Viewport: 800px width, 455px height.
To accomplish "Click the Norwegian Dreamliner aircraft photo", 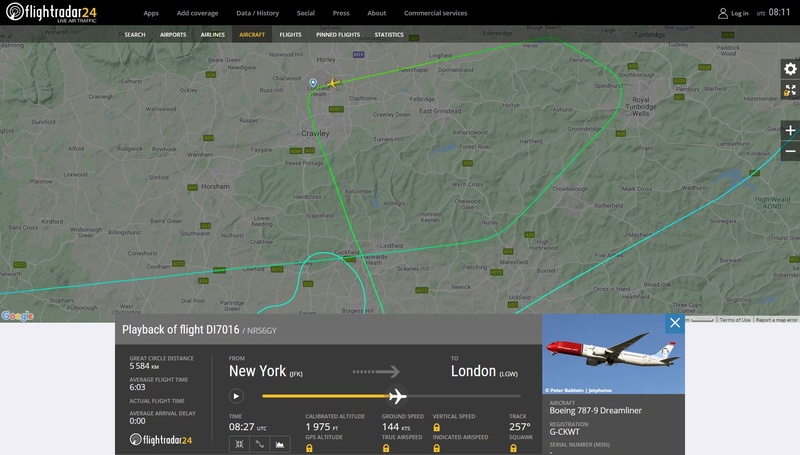I will (x=613, y=354).
